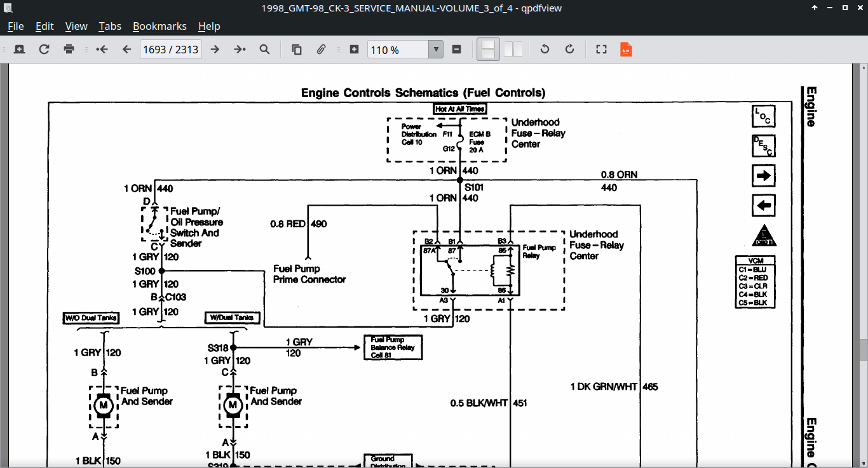868x468 pixels.
Task: Click the left arrow icon on page
Action: point(763,206)
